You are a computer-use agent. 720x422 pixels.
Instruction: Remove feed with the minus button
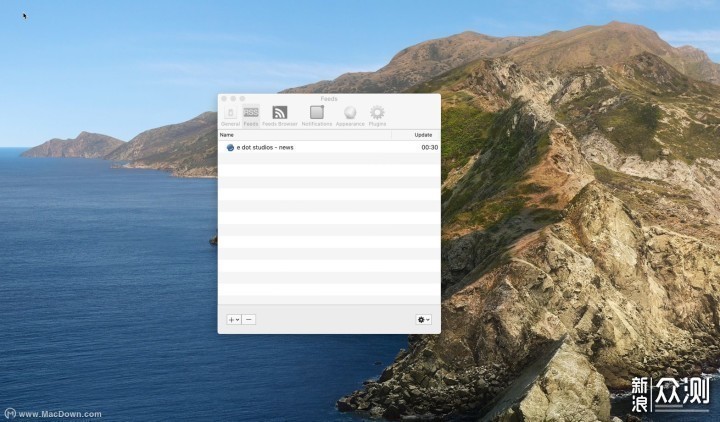(249, 320)
